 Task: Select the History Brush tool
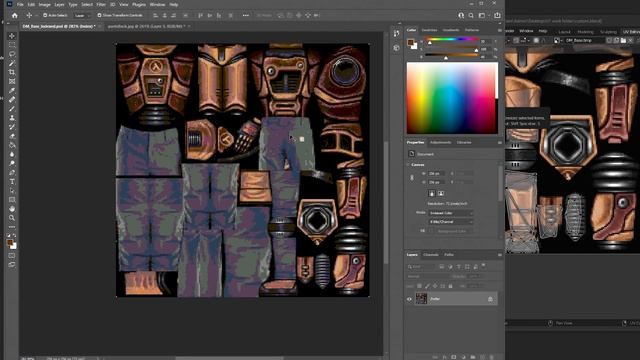pos(12,127)
